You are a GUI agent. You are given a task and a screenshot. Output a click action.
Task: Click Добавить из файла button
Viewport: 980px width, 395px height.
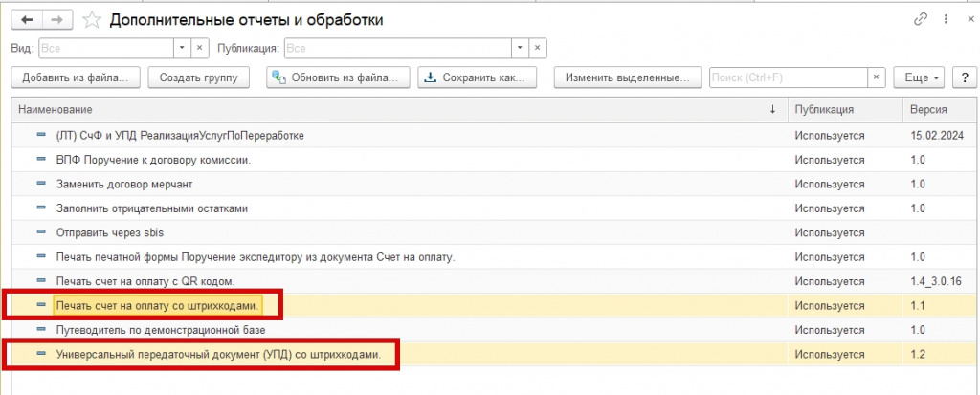pos(75,78)
